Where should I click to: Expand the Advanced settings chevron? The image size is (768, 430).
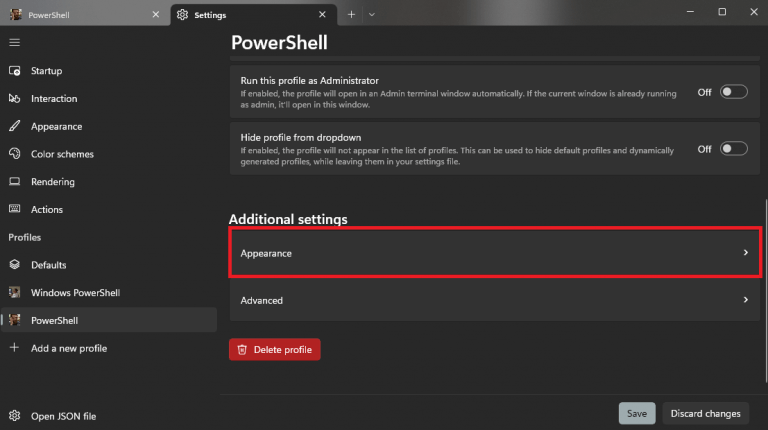(745, 300)
